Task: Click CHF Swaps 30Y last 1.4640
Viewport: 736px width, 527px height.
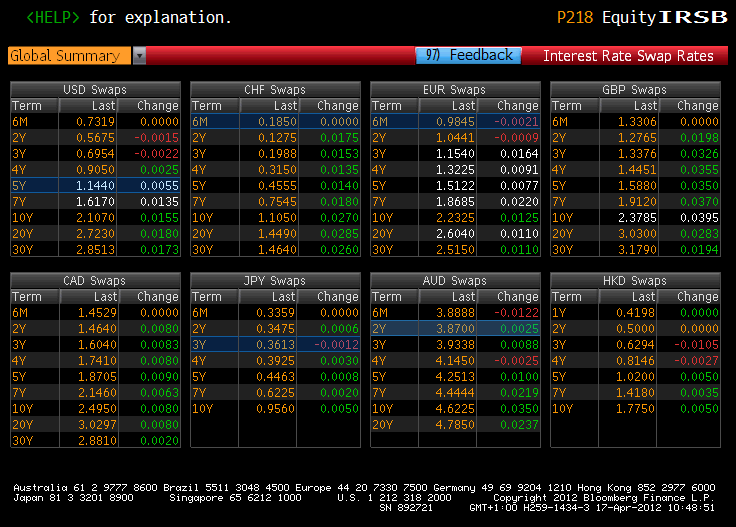Action: tap(277, 249)
